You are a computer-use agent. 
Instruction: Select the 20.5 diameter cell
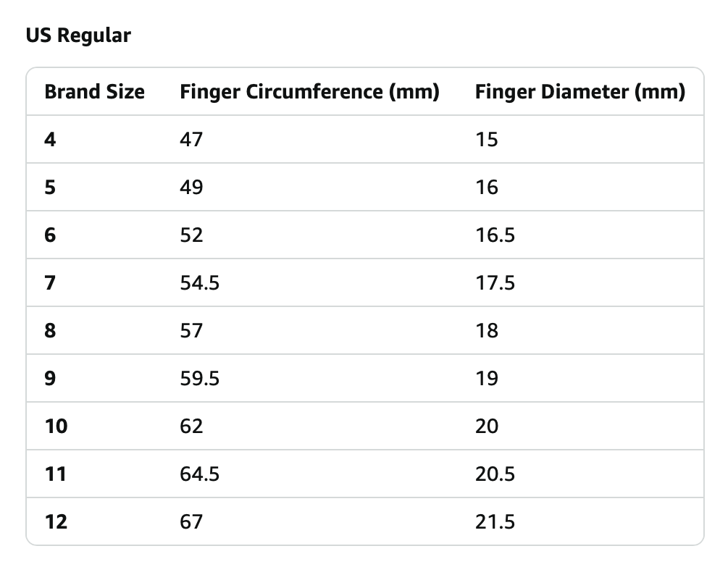click(495, 474)
